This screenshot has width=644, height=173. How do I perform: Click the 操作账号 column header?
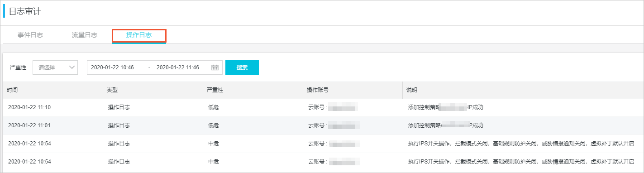(318, 90)
